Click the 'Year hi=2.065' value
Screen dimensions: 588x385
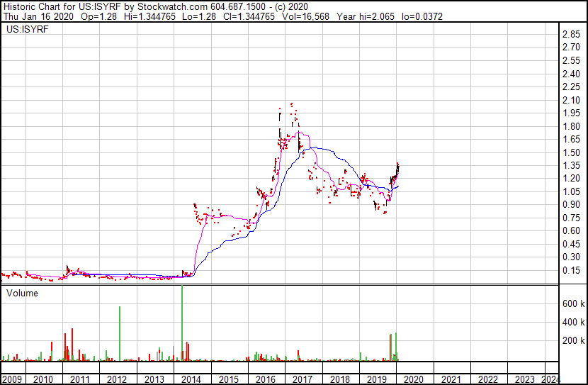[x=366, y=16]
